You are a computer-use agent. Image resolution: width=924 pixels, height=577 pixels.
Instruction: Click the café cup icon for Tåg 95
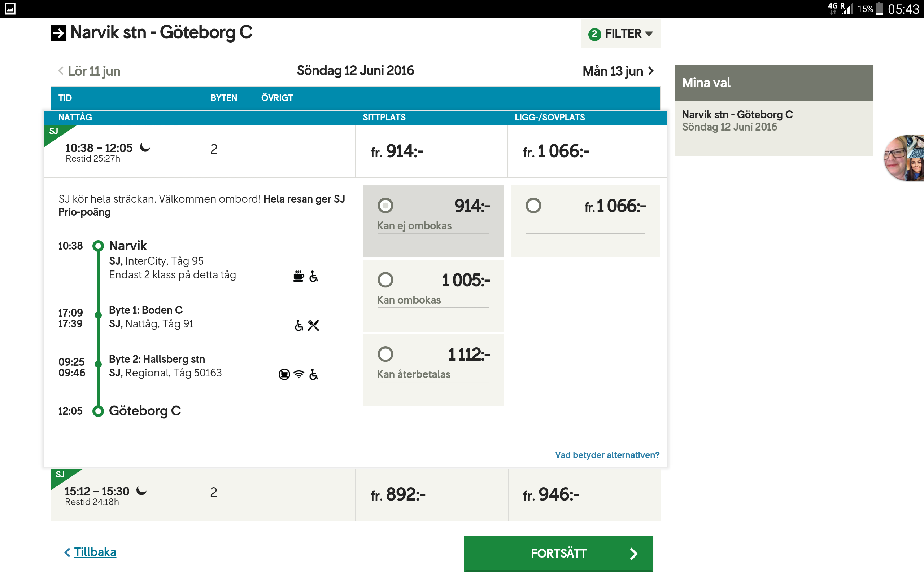(x=298, y=276)
